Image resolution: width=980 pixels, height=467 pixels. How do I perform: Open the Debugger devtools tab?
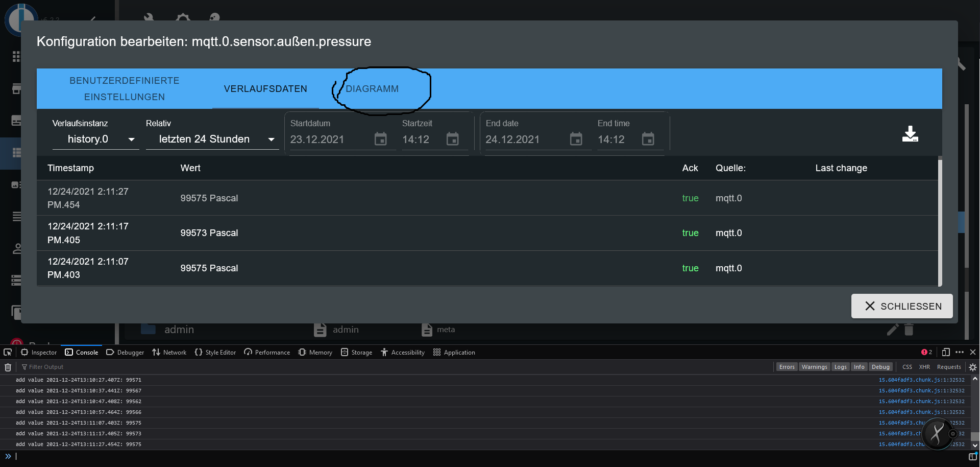[x=125, y=352]
